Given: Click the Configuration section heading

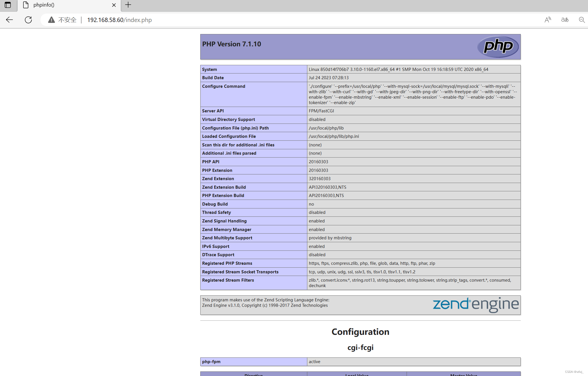Looking at the screenshot, I should click(360, 332).
